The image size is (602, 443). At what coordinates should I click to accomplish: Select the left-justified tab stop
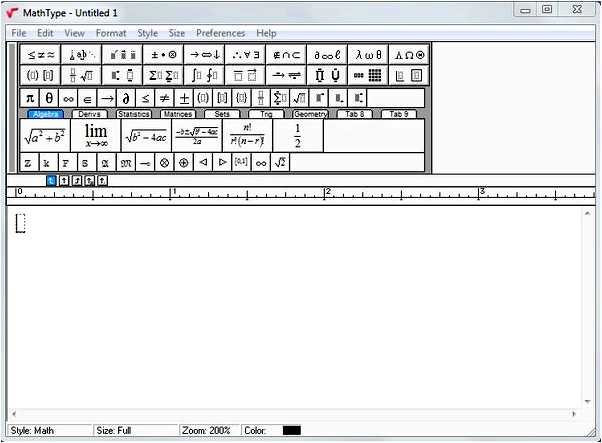tap(51, 180)
